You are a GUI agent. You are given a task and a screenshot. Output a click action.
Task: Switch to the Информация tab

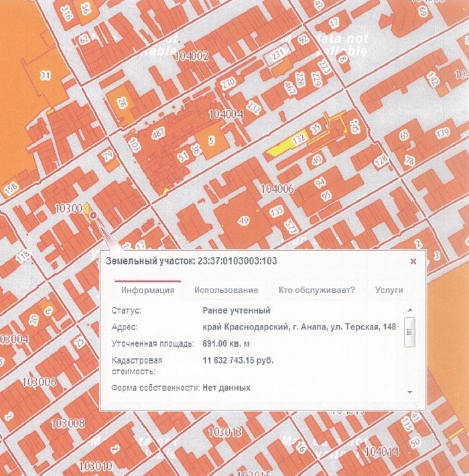(147, 290)
